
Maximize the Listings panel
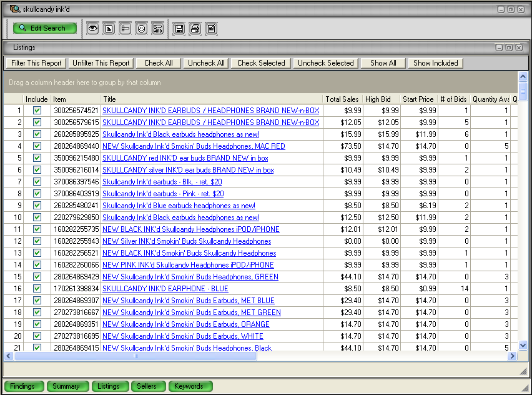click(x=509, y=47)
